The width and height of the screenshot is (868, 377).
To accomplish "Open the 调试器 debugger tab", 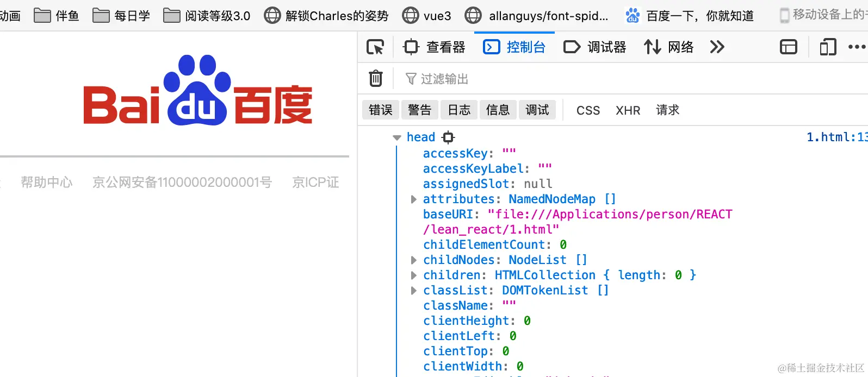I will pyautogui.click(x=594, y=47).
